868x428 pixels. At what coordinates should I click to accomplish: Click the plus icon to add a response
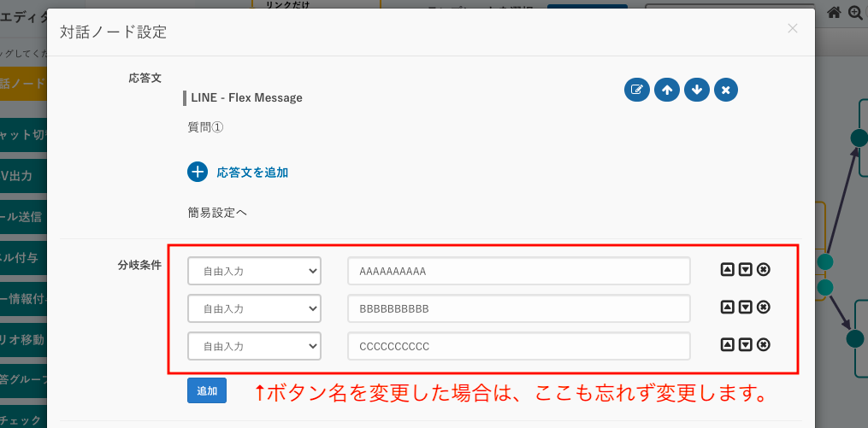tap(198, 172)
